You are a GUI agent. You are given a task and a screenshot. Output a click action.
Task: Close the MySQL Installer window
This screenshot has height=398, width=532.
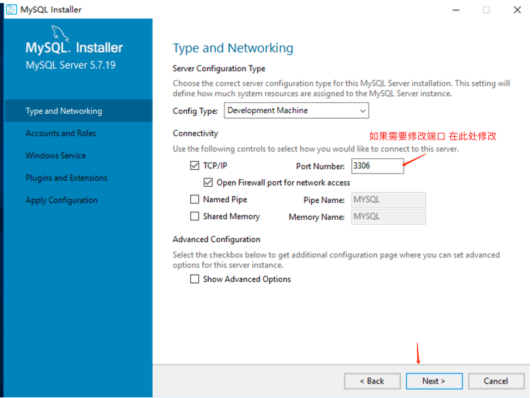pyautogui.click(x=517, y=10)
